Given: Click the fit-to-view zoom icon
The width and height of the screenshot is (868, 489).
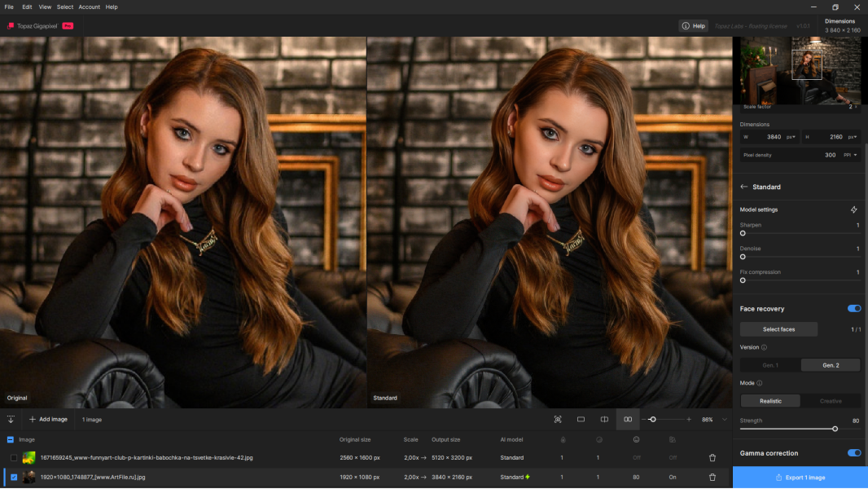Looking at the screenshot, I should pyautogui.click(x=558, y=419).
